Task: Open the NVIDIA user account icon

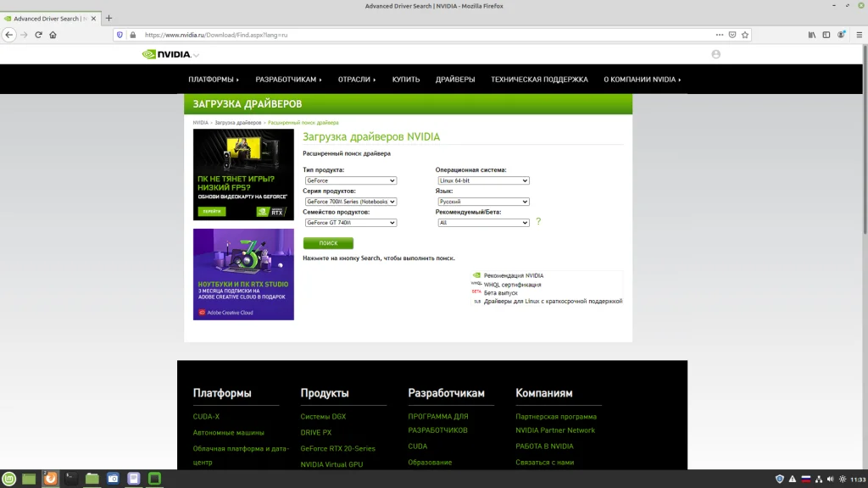Action: (715, 54)
